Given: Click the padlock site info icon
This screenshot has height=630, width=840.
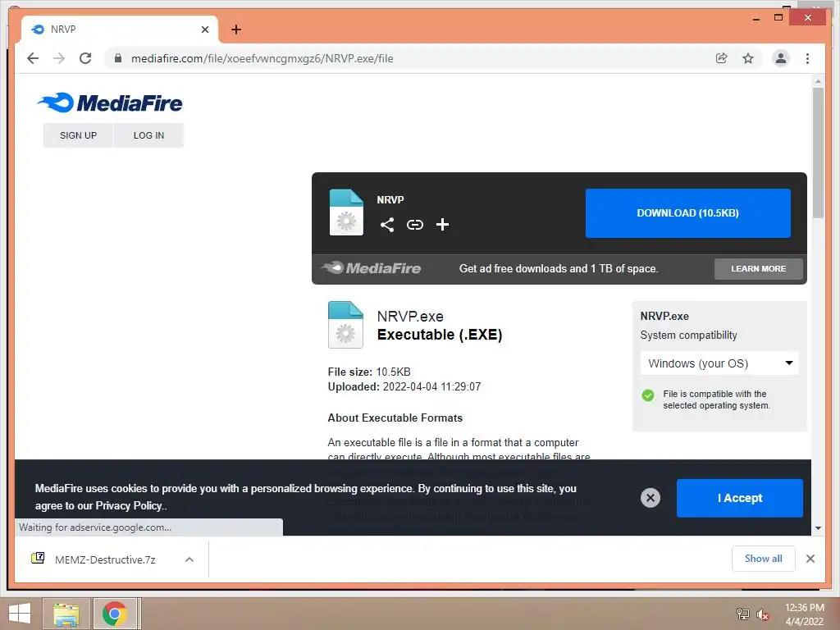Looking at the screenshot, I should (x=118, y=58).
